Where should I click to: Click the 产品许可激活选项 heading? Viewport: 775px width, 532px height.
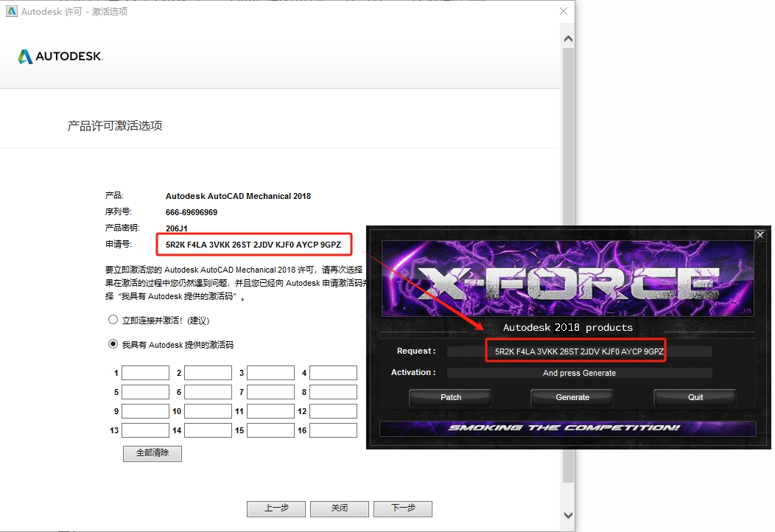(115, 126)
